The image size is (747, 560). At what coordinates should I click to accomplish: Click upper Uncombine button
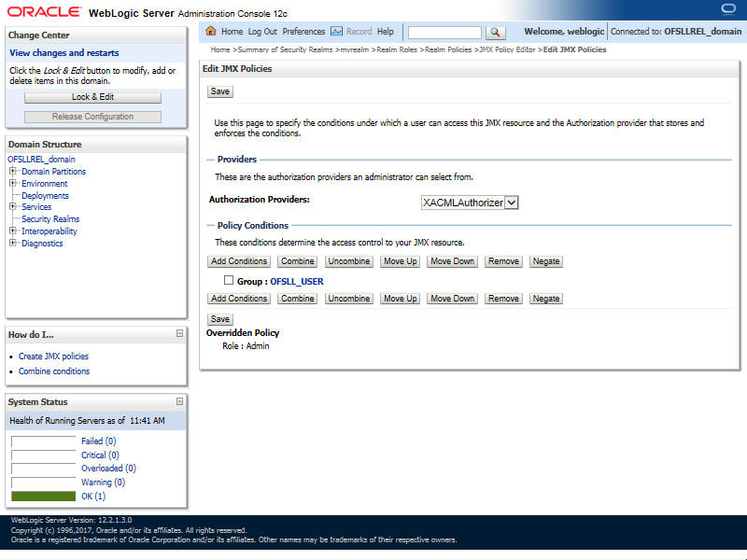click(348, 261)
